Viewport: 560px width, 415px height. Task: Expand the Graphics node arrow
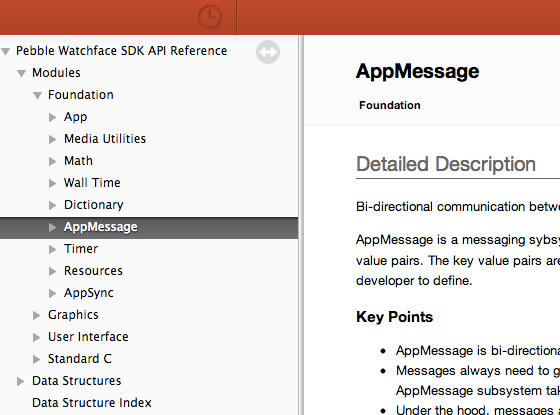[36, 315]
